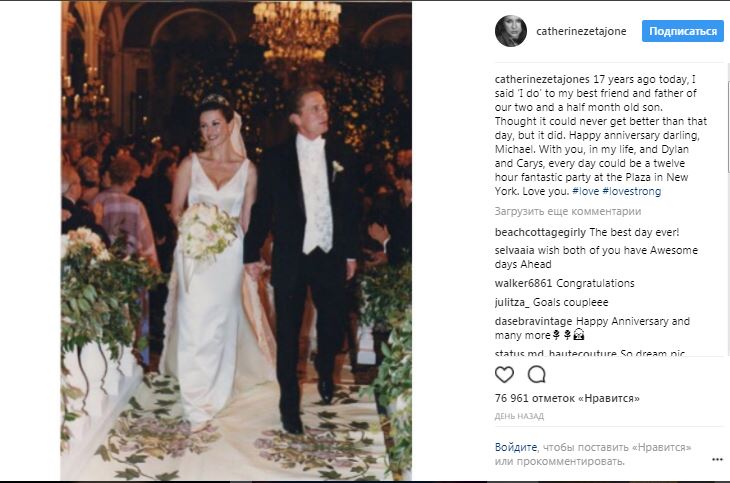This screenshot has width=730, height=483.
Task: Expand Загрузить еще комментарии
Action: [567, 212]
